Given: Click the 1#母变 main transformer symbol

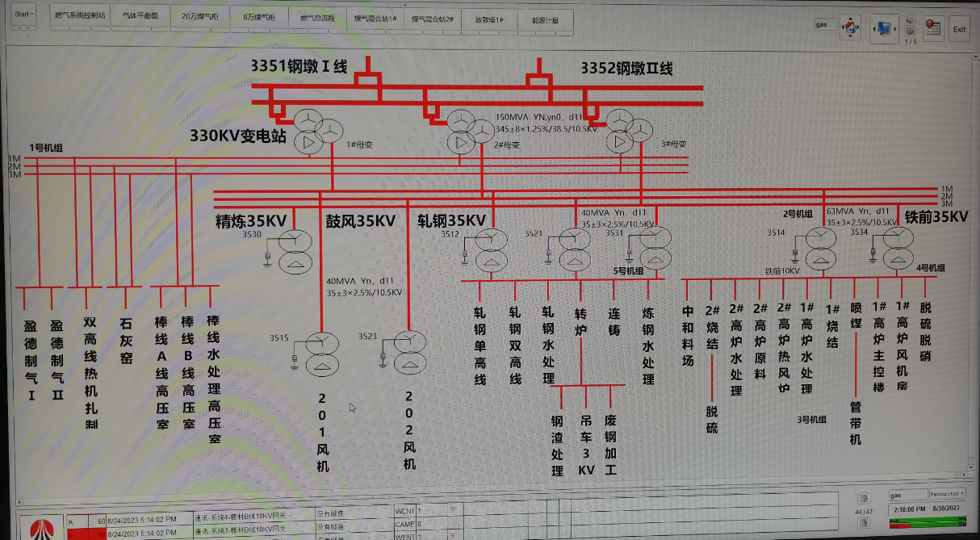Looking at the screenshot, I should [316, 132].
